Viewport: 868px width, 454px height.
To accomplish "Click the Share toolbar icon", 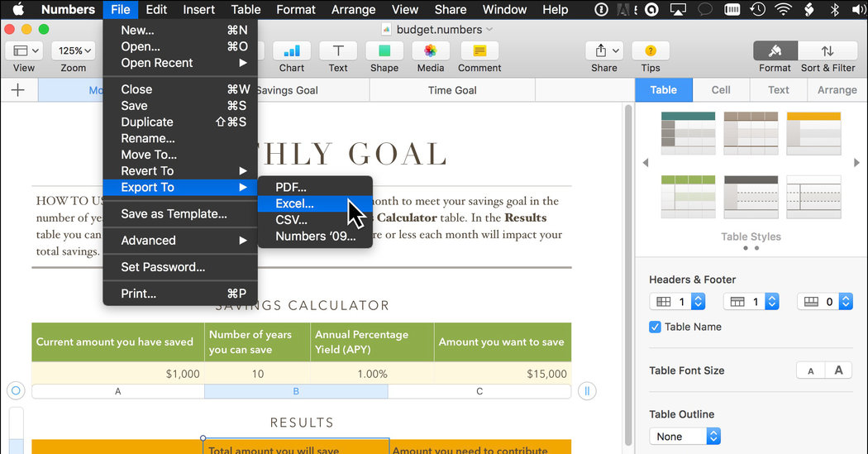I will tap(603, 51).
